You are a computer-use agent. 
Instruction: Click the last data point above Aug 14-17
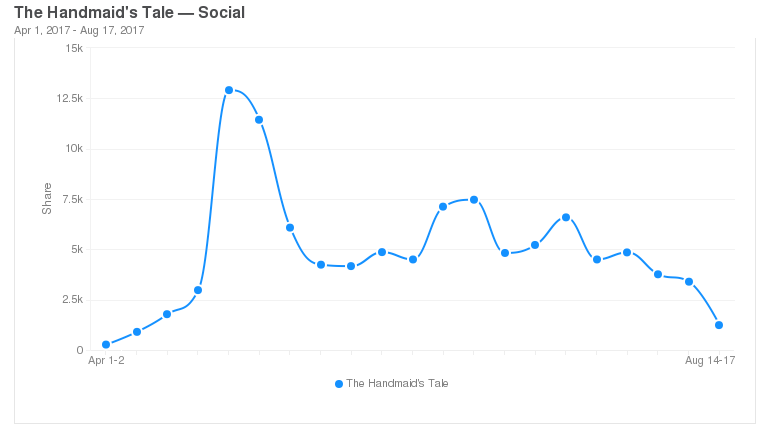[719, 325]
